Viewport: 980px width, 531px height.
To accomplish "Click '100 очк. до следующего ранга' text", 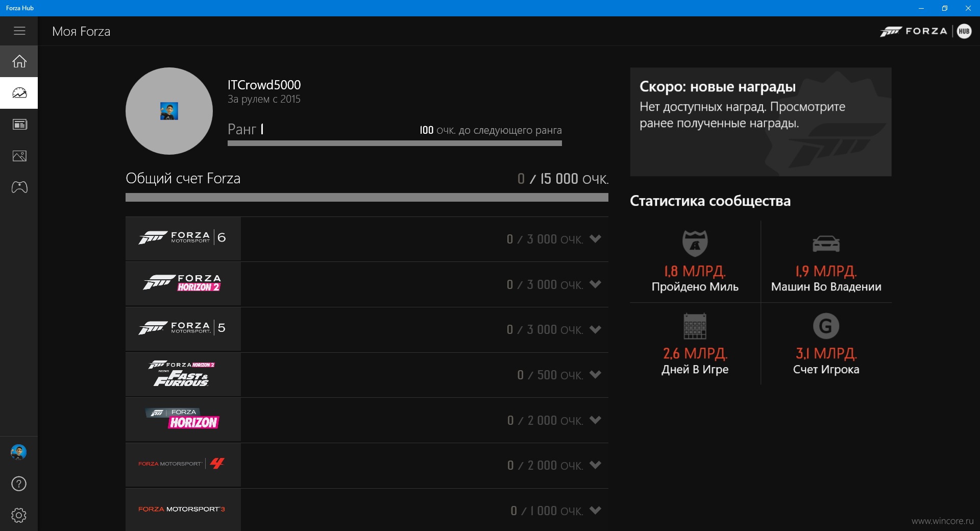I will pos(491,130).
